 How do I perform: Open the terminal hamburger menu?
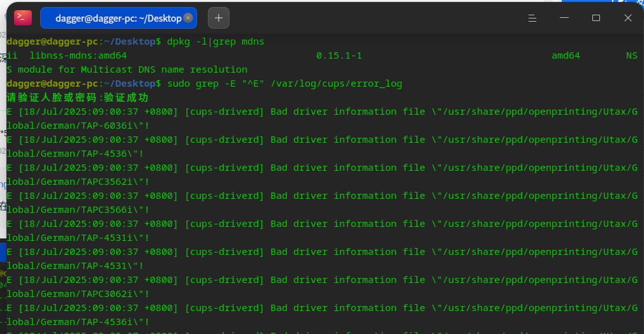point(532,18)
